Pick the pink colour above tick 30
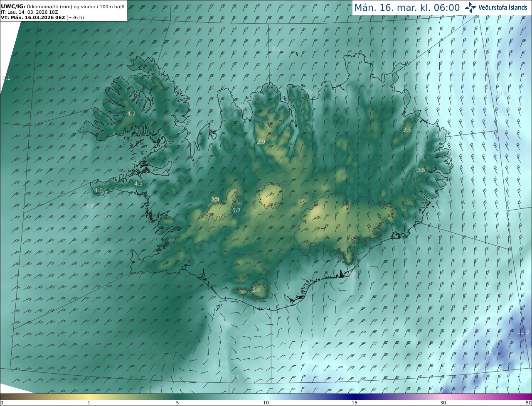This screenshot has height=406, width=532. click(x=443, y=396)
